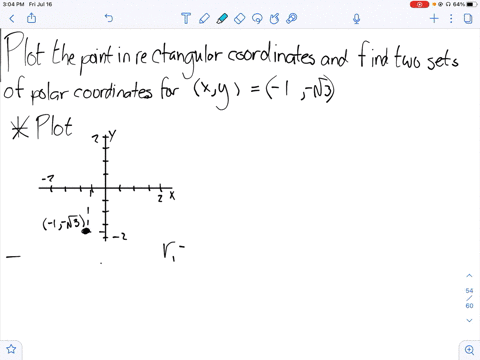Click the page indicator 54 / 60
Image resolution: width=480 pixels, height=360 pixels.
pyautogui.click(x=469, y=298)
